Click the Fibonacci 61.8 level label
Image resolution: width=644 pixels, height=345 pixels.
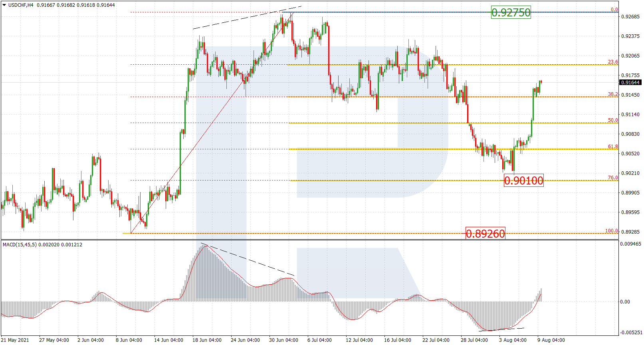pyautogui.click(x=612, y=147)
